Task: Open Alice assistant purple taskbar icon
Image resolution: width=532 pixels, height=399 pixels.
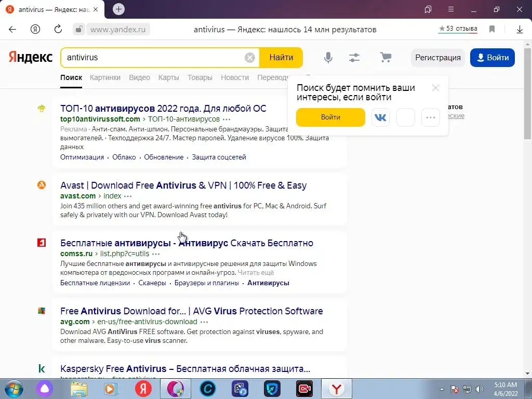Action: coord(45,389)
